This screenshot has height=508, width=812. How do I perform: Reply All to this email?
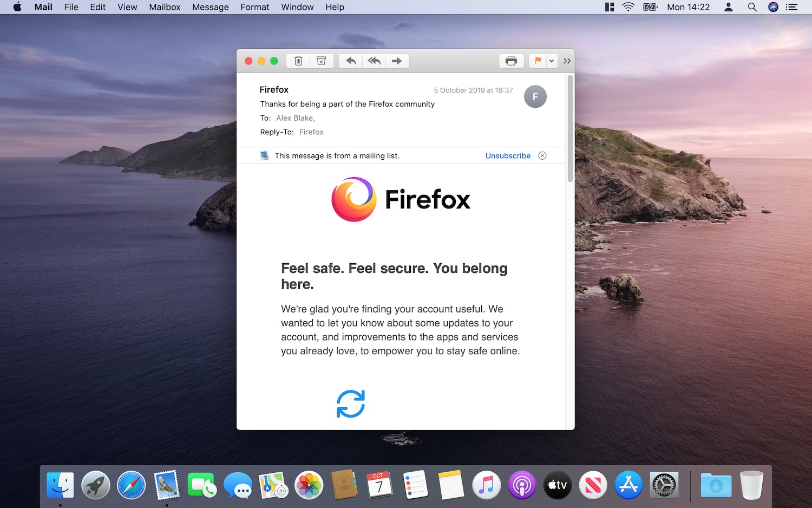374,61
